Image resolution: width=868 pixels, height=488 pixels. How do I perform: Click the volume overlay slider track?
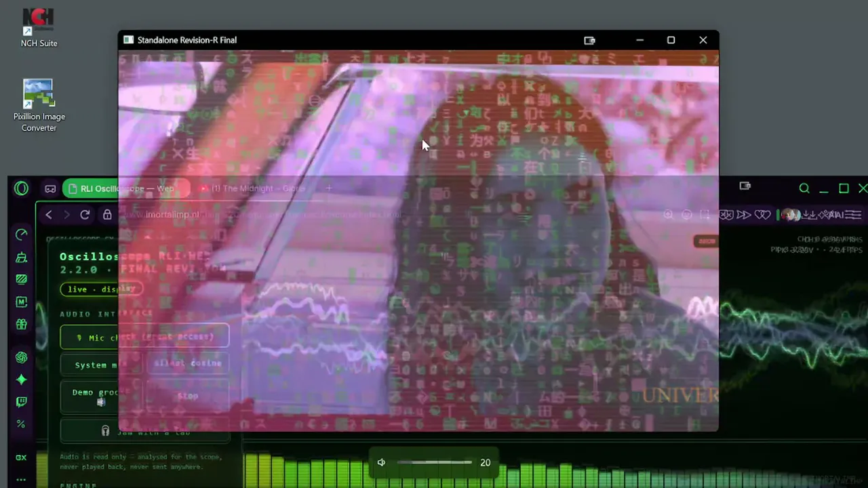435,462
